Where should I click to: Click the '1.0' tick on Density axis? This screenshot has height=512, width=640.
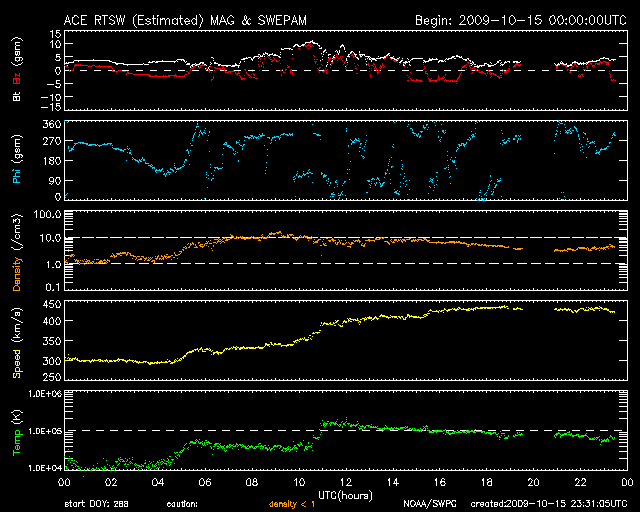pyautogui.click(x=53, y=265)
